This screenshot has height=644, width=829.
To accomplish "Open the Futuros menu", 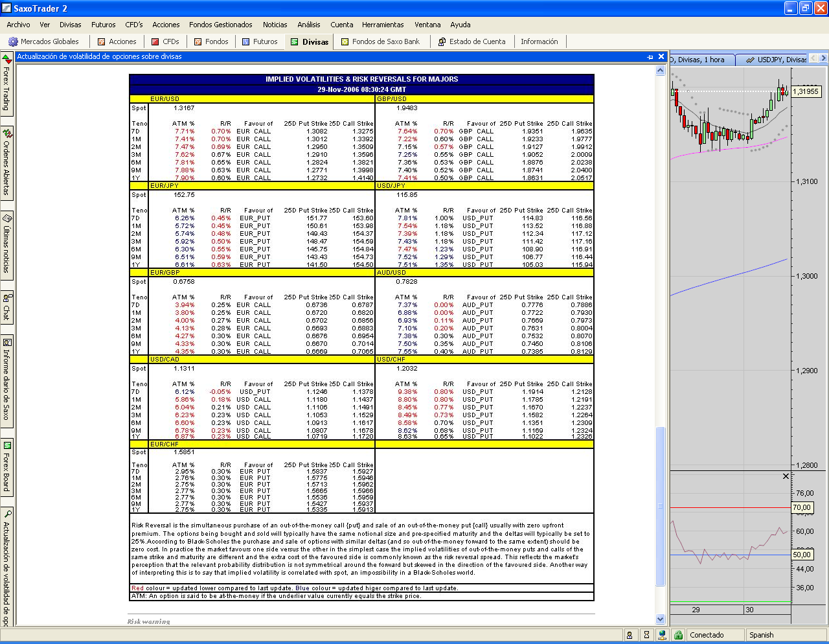I will coord(104,25).
